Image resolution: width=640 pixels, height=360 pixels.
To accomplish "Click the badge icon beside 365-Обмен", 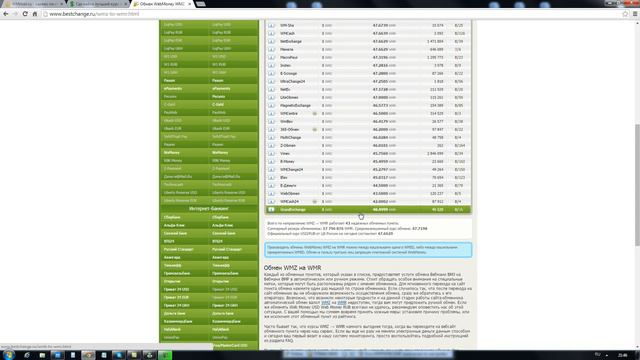I will click(x=315, y=129).
